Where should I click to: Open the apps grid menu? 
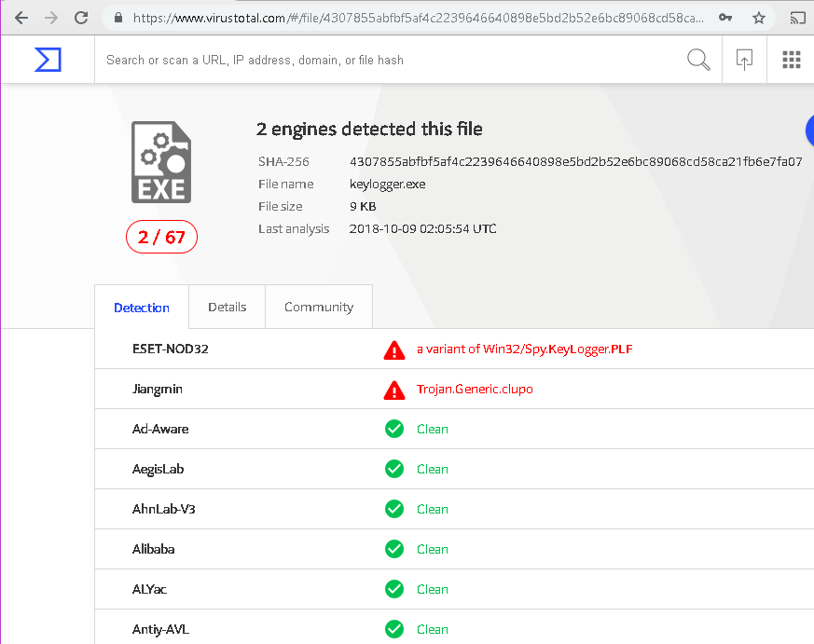pos(792,60)
